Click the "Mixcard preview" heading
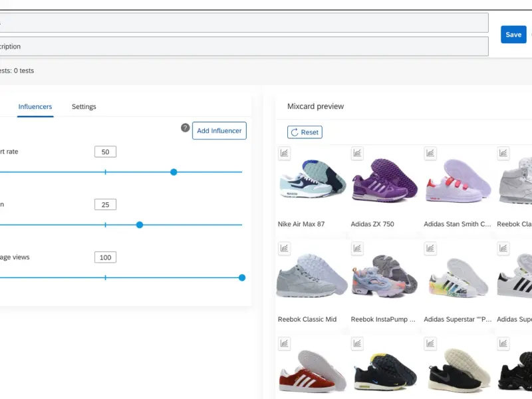The height and width of the screenshot is (399, 532). (x=315, y=106)
